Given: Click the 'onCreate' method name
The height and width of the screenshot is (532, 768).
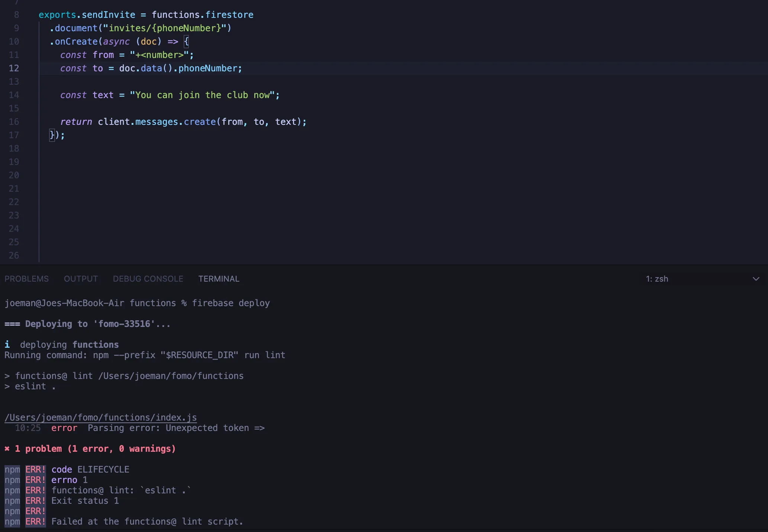Looking at the screenshot, I should pos(76,42).
